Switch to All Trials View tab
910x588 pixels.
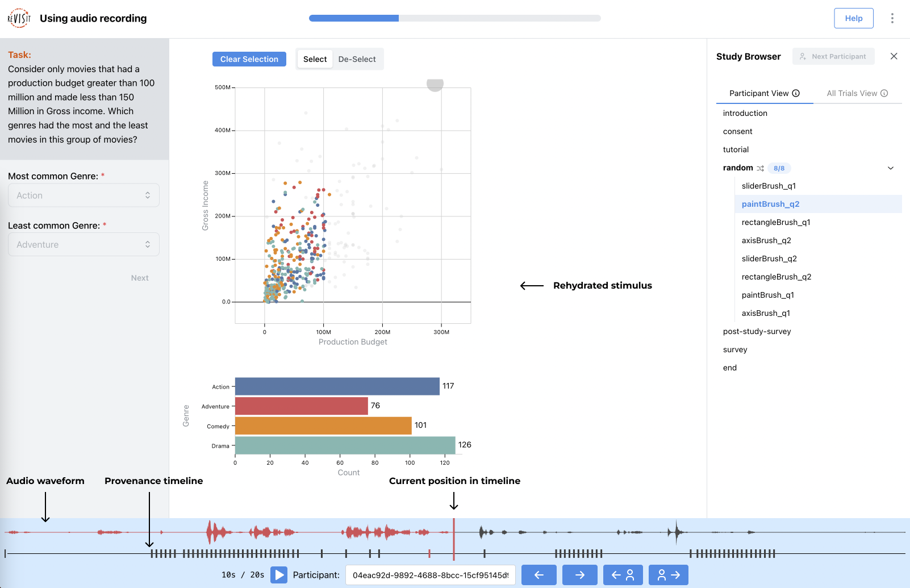click(x=851, y=93)
